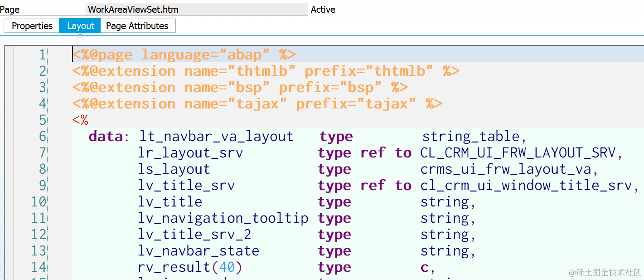Click the thtmlb extension directive line
Viewport: 644px width, 280px height.
(266, 71)
